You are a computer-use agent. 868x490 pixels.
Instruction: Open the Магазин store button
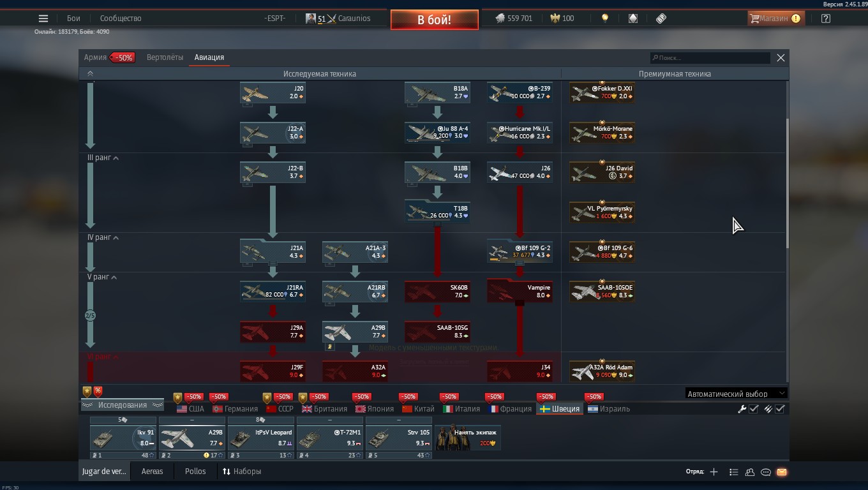(775, 19)
